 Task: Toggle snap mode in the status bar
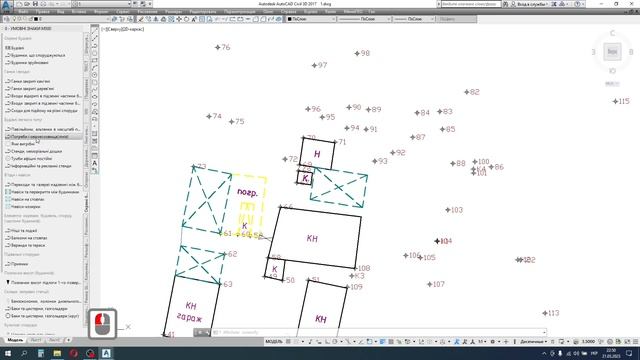(x=297, y=341)
